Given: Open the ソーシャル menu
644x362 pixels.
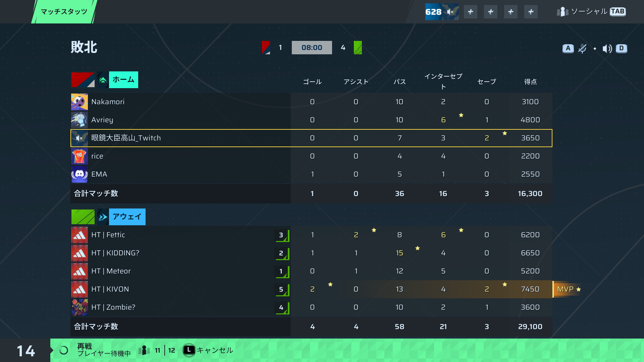Looking at the screenshot, I should tap(591, 12).
